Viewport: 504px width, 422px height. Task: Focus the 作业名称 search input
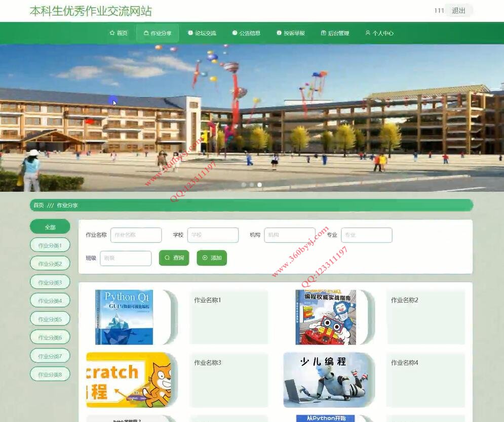136,235
